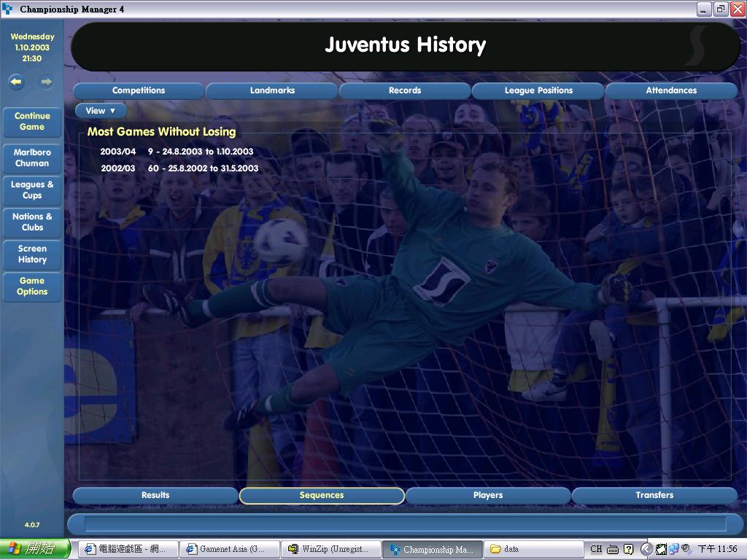Click the Most Games Without Losing heading
The width and height of the screenshot is (747, 560).
[x=161, y=132]
